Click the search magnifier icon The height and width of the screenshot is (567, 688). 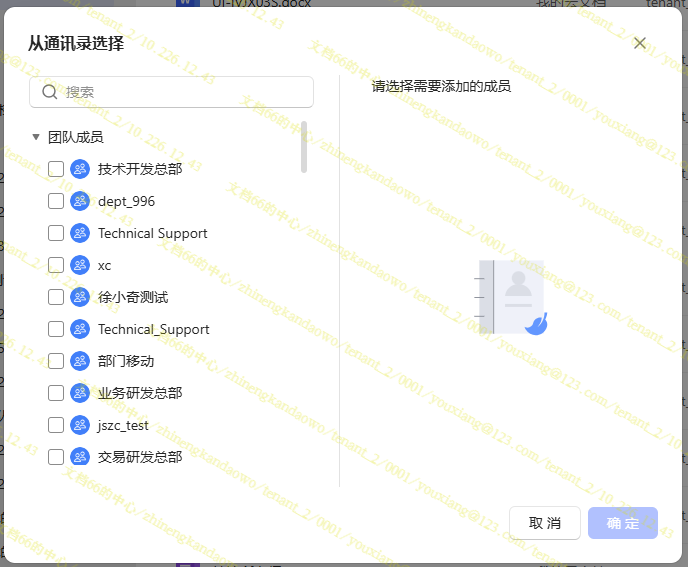point(50,92)
